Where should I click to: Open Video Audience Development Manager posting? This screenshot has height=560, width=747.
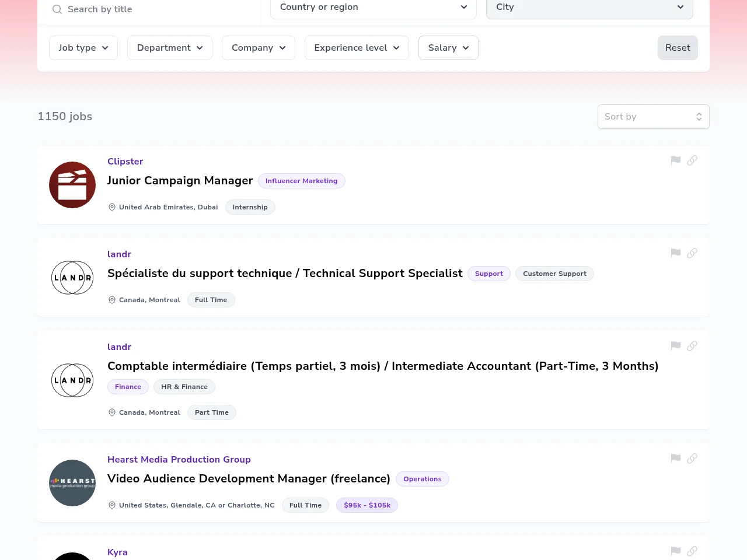point(249,479)
